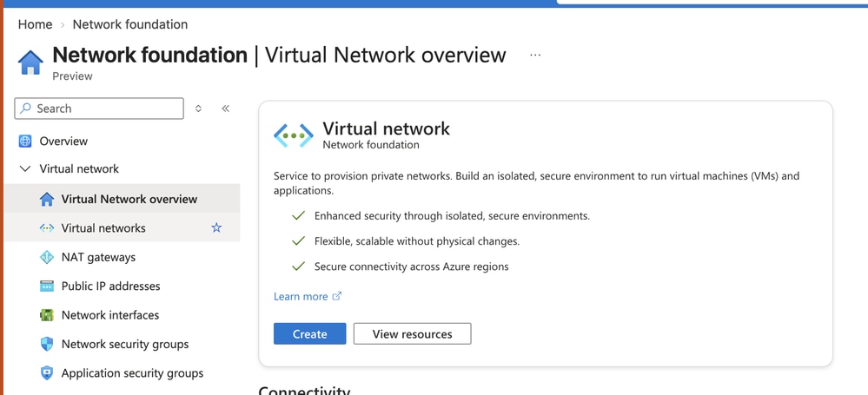
Task: Collapse the sidebar with double chevron icon
Action: 225,109
